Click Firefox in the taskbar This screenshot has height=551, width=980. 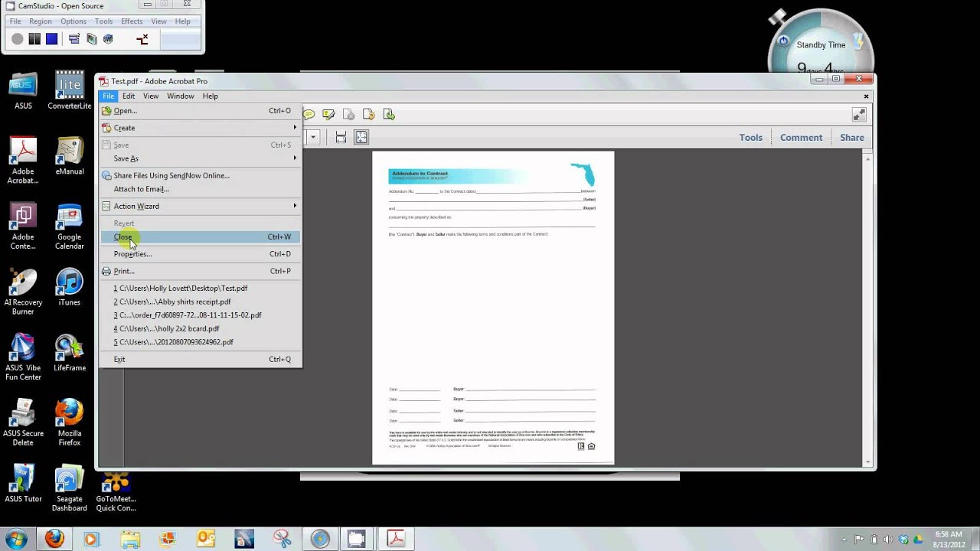[54, 539]
